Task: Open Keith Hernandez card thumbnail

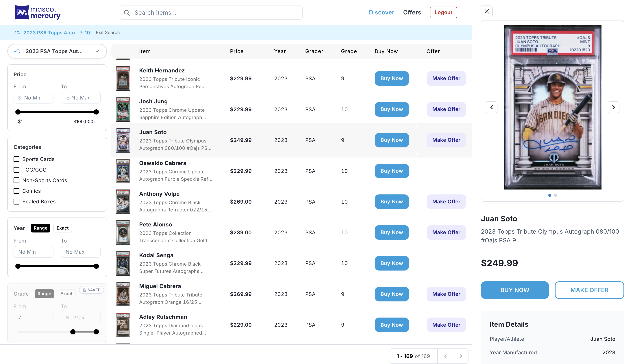Action: [x=123, y=78]
